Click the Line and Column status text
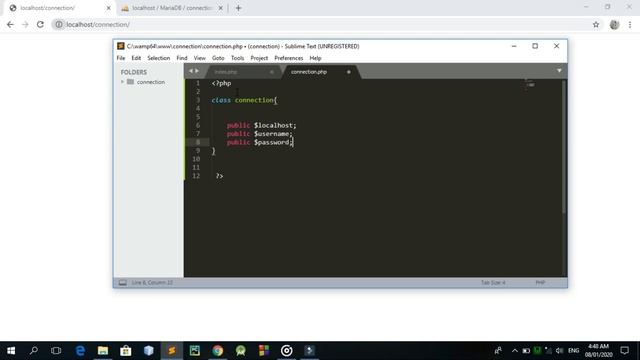The height and width of the screenshot is (360, 640). tap(152, 282)
